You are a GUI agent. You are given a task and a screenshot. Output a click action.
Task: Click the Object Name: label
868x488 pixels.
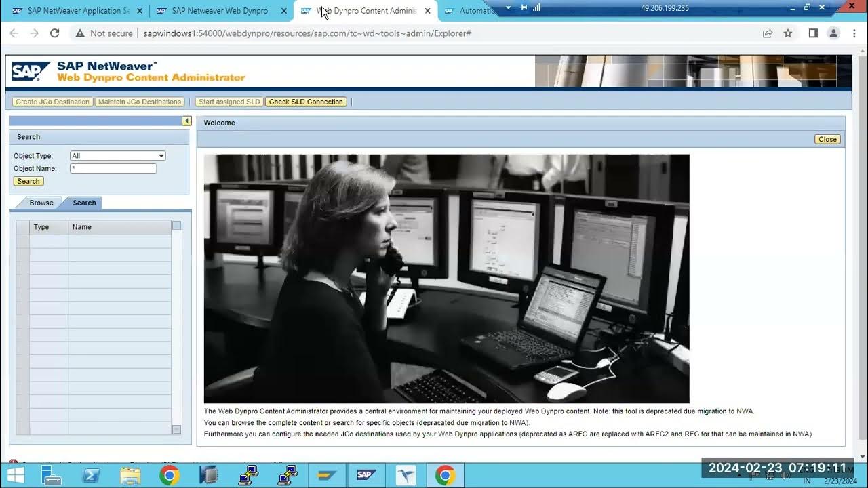pos(35,168)
